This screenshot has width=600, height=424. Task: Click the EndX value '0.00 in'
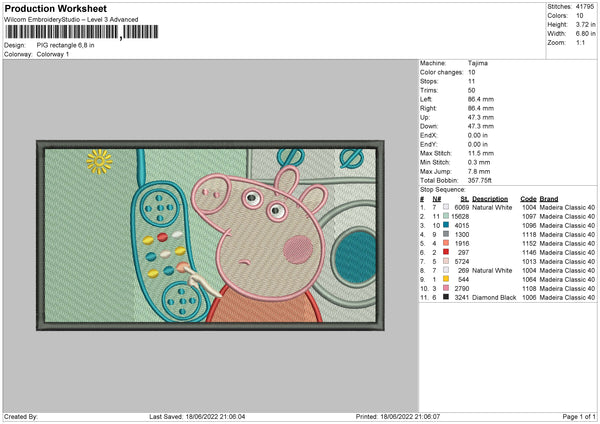coord(478,135)
